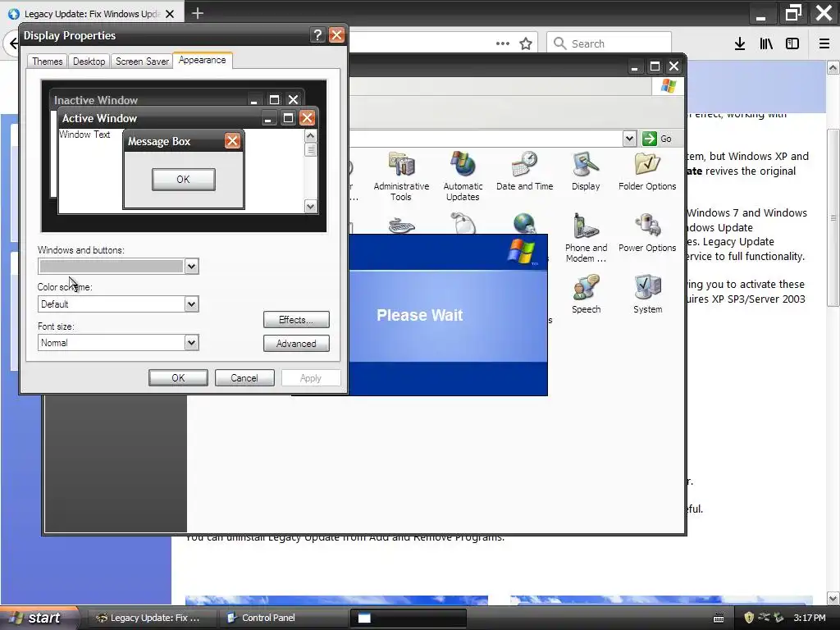Open the browser library icon
Image resolution: width=840 pixels, height=630 pixels.
(766, 44)
